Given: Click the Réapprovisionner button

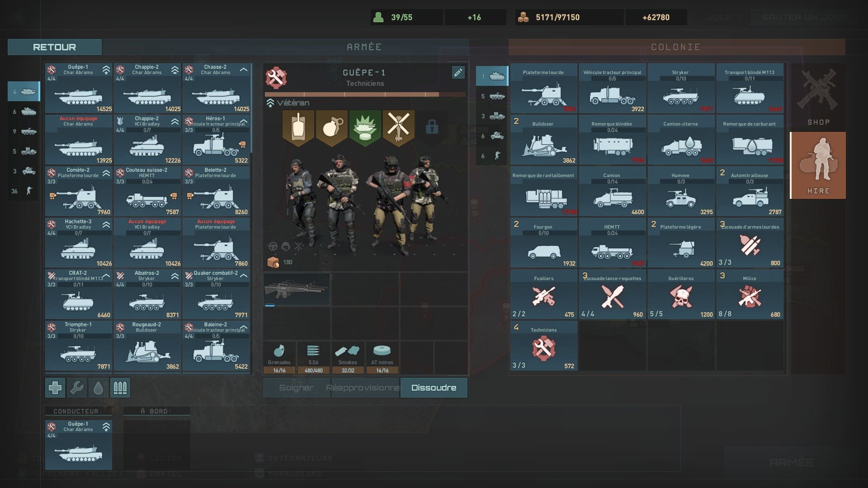Looking at the screenshot, I should pyautogui.click(x=365, y=388).
